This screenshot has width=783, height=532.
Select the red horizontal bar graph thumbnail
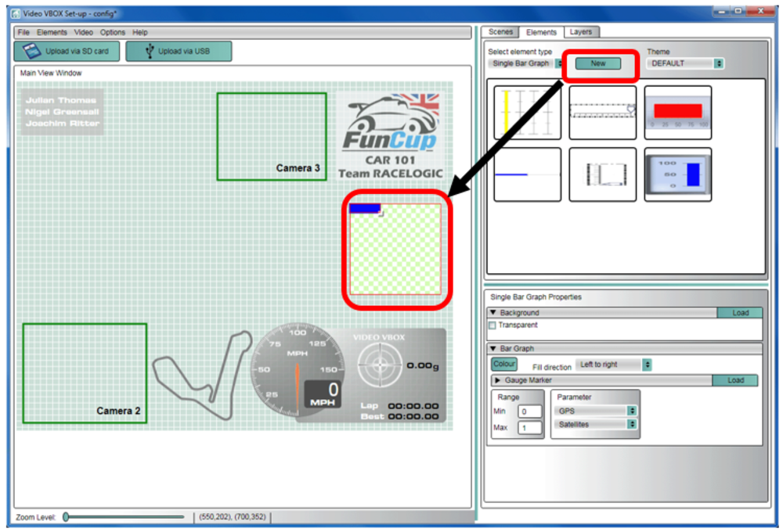point(678,113)
